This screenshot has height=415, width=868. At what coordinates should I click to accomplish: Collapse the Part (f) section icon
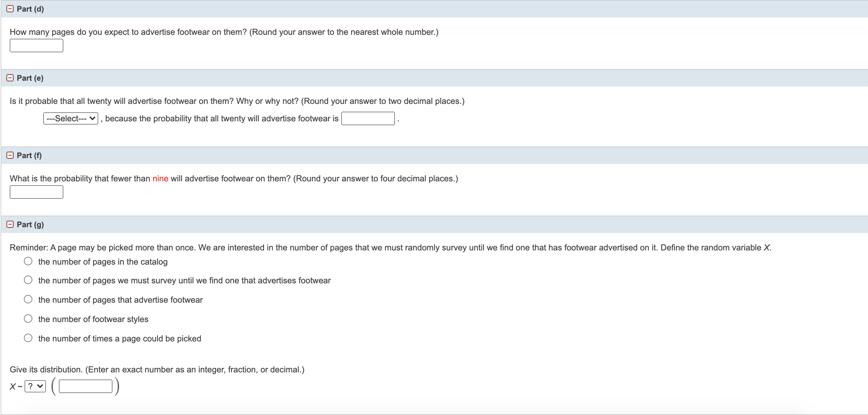coord(10,155)
